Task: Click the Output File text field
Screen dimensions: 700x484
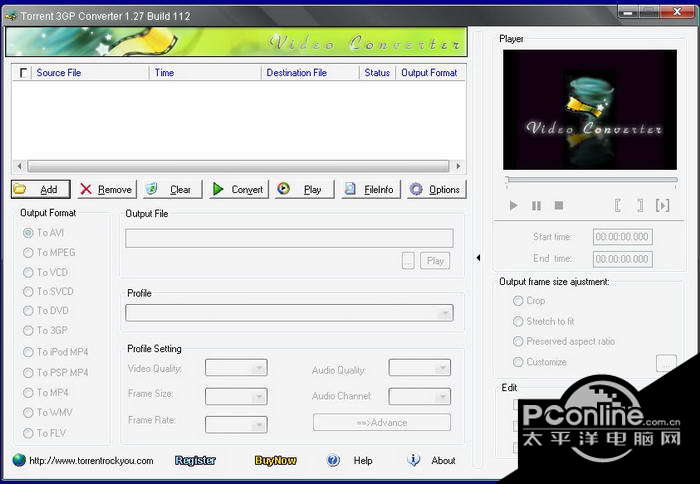Action: [x=289, y=238]
